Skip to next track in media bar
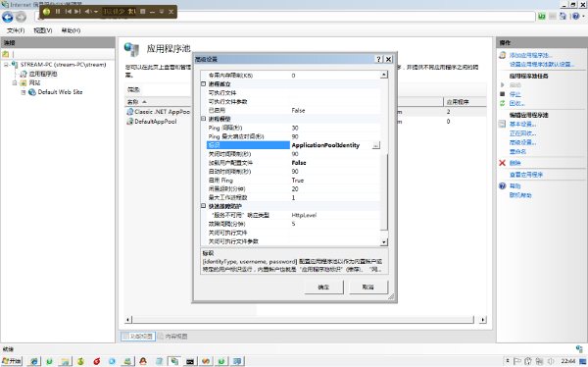The height and width of the screenshot is (367, 588). point(77,12)
